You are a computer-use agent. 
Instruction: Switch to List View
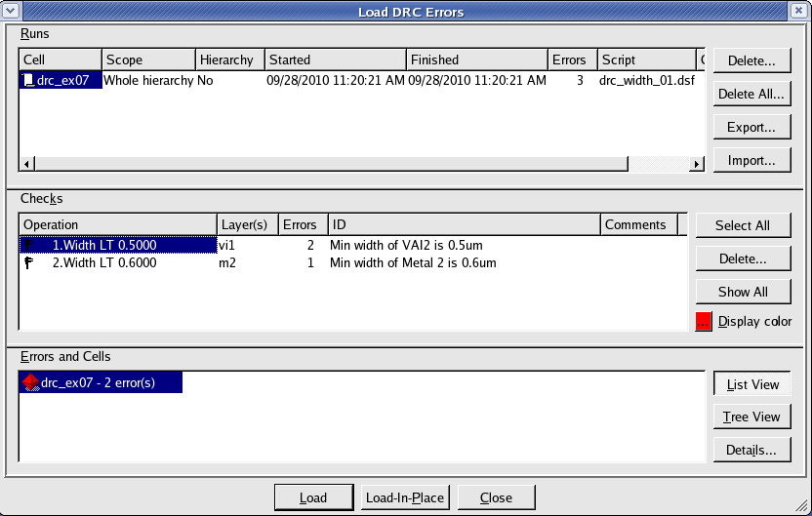pos(751,384)
